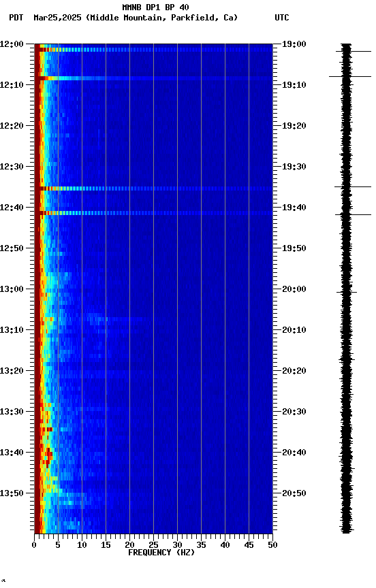Click the '13:10' PDT time label
This screenshot has width=376, height=588.
coord(12,330)
